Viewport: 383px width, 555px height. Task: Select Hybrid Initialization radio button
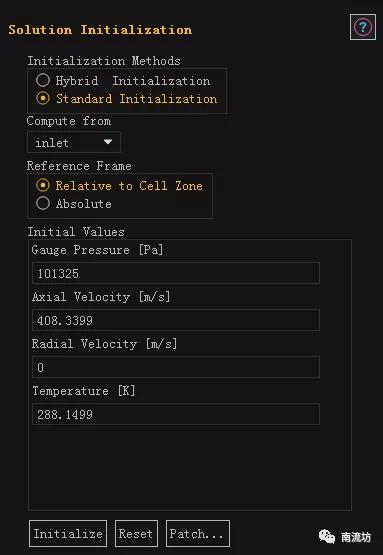point(43,80)
